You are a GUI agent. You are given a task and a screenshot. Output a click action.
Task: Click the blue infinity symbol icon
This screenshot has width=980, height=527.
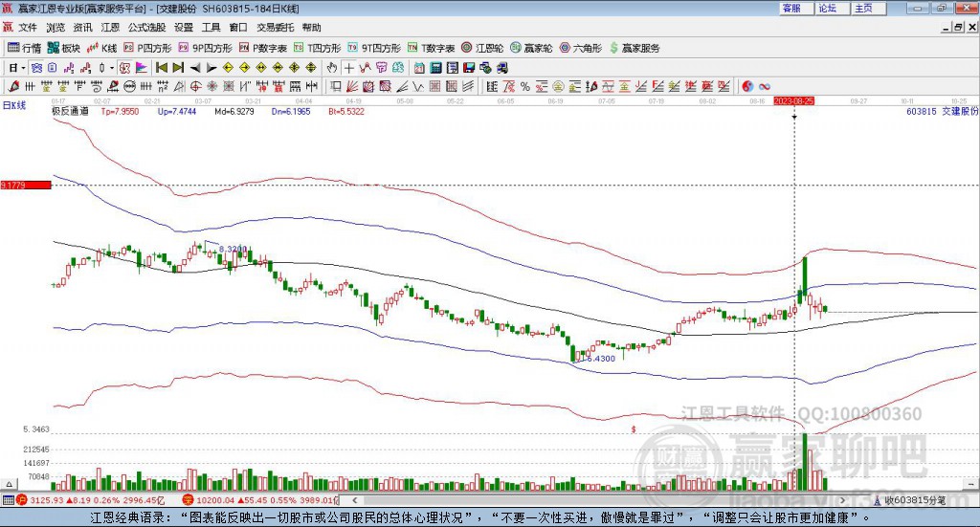765,86
